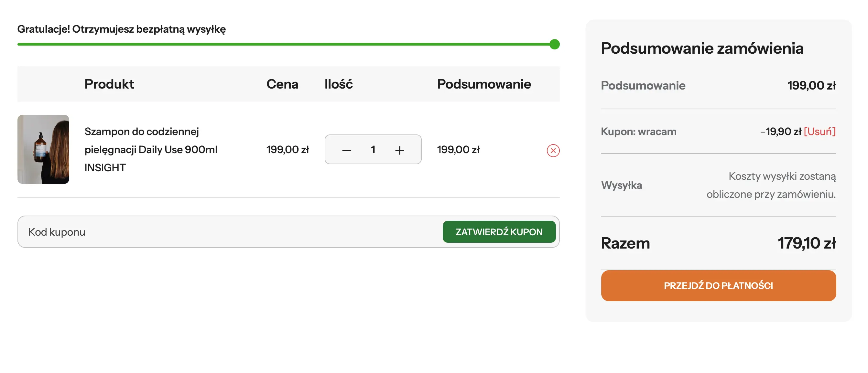Viewport: 868px width, 373px height.
Task: Click the quantity field showing 1
Action: tap(373, 149)
